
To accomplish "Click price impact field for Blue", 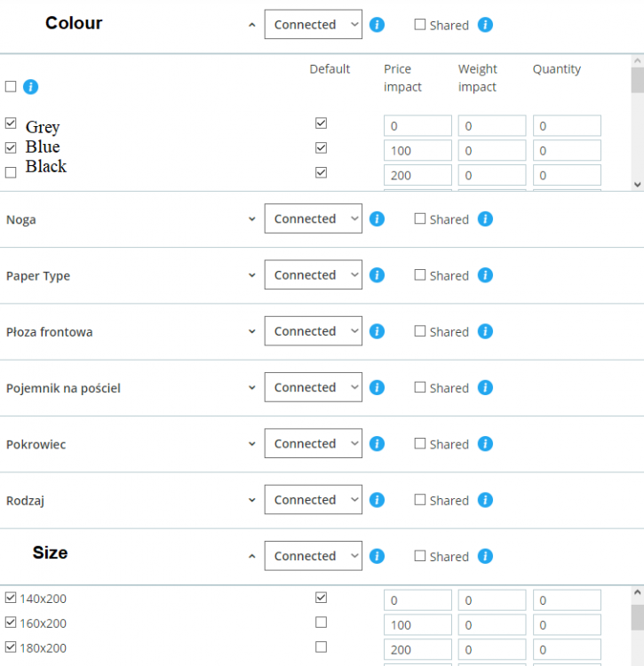I will coord(417,151).
